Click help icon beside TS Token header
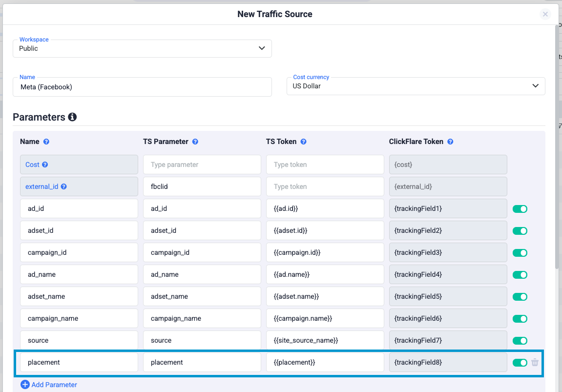Screen dimensions: 562x392 coord(303,142)
